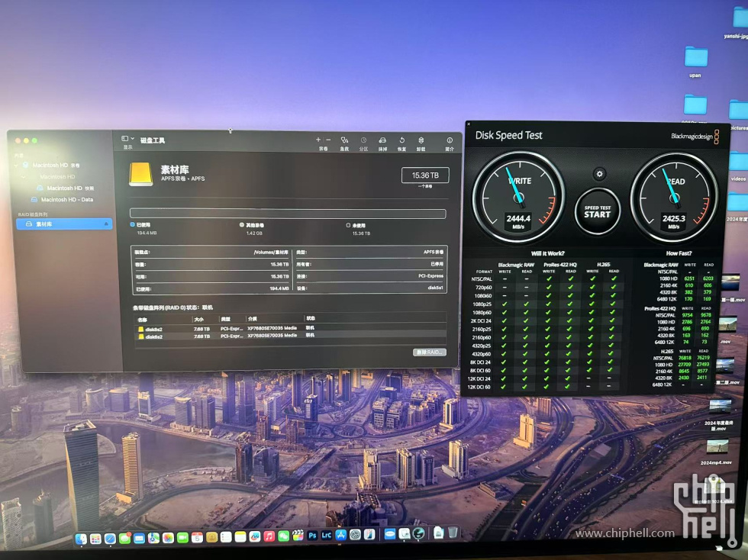The image size is (748, 560).
Task: Open Finder from the Dock
Action: click(81, 539)
